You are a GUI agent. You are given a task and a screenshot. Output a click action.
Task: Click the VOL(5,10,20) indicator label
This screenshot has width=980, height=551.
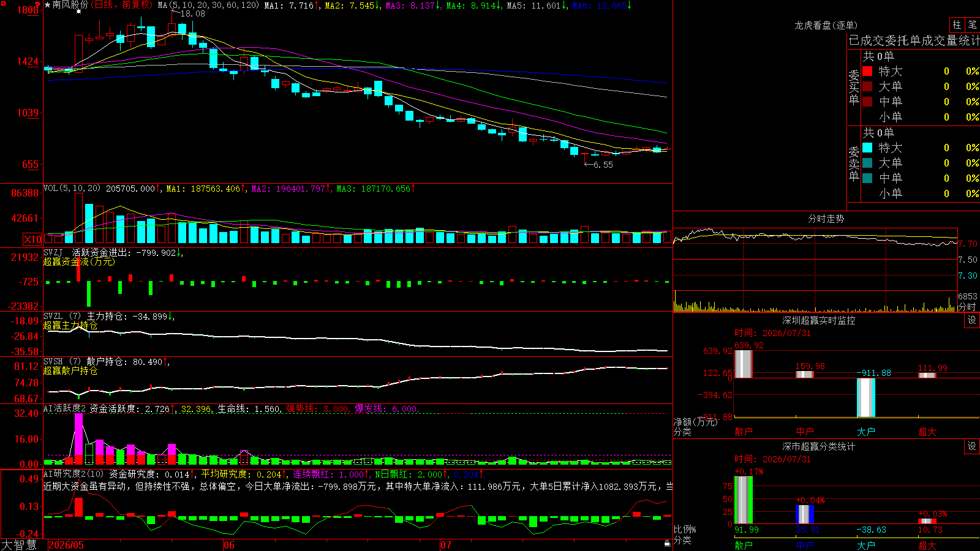coord(72,189)
